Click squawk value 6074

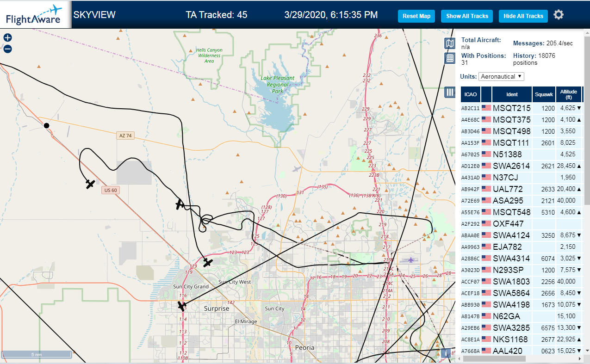point(548,258)
